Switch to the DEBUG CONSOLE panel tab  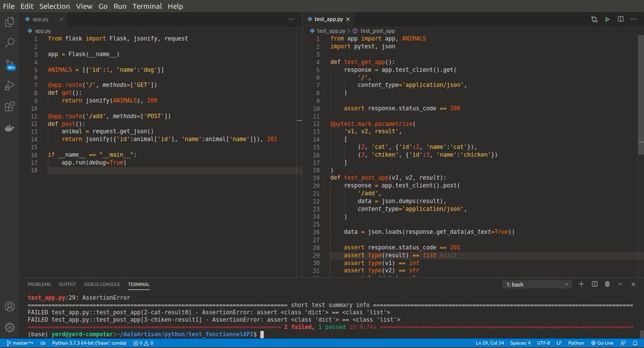tap(102, 284)
